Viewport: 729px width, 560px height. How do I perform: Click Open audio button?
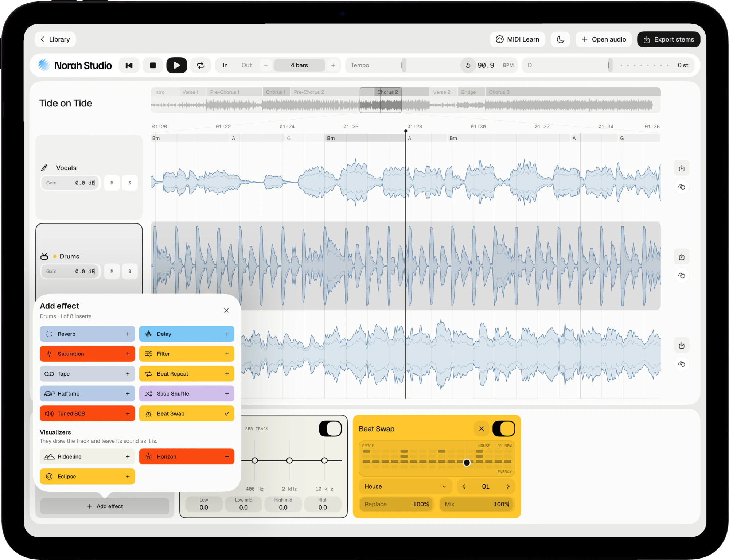click(604, 39)
